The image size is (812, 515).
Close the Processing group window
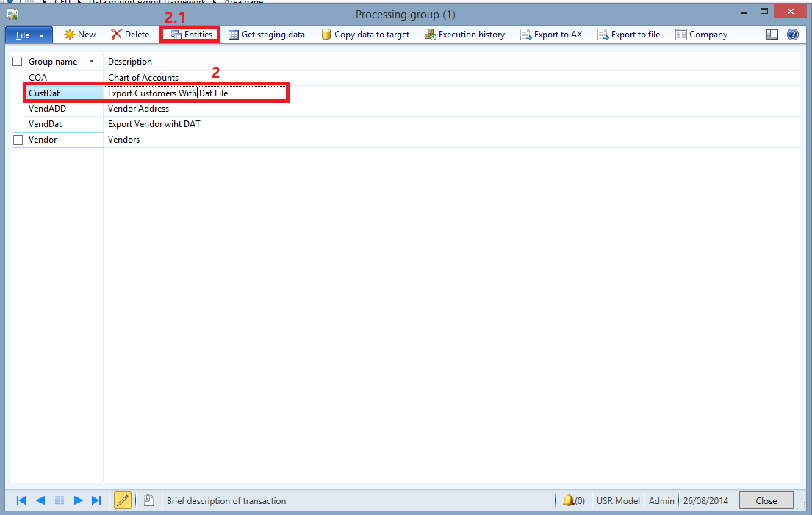766,500
